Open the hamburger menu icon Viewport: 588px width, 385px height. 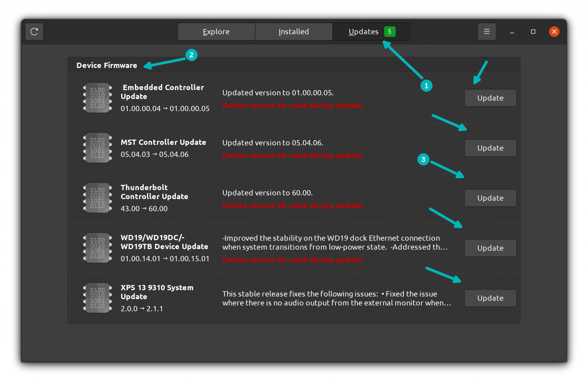tap(487, 31)
